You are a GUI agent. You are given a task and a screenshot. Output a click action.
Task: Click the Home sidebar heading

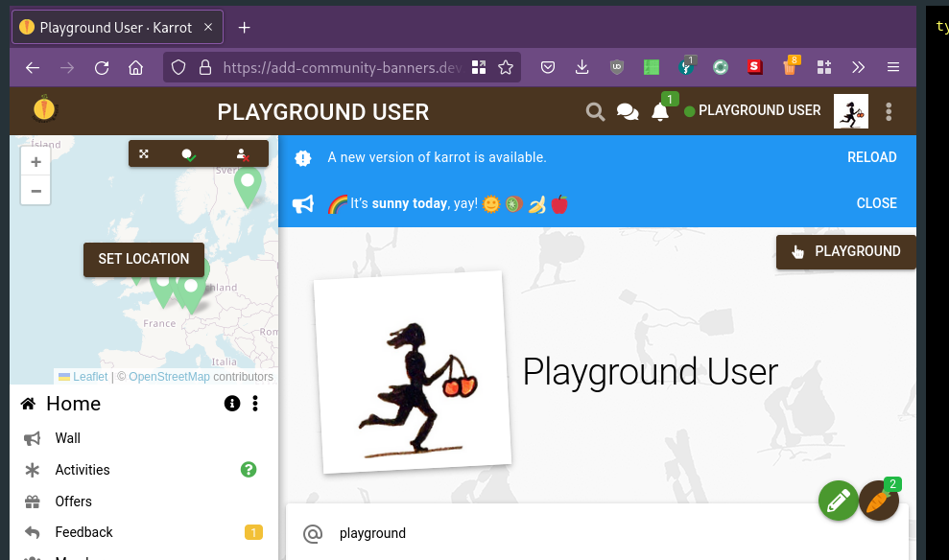(x=73, y=404)
